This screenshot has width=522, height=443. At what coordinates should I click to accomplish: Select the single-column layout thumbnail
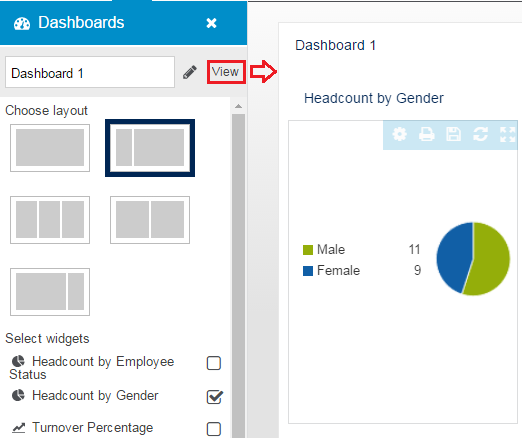[x=50, y=148]
